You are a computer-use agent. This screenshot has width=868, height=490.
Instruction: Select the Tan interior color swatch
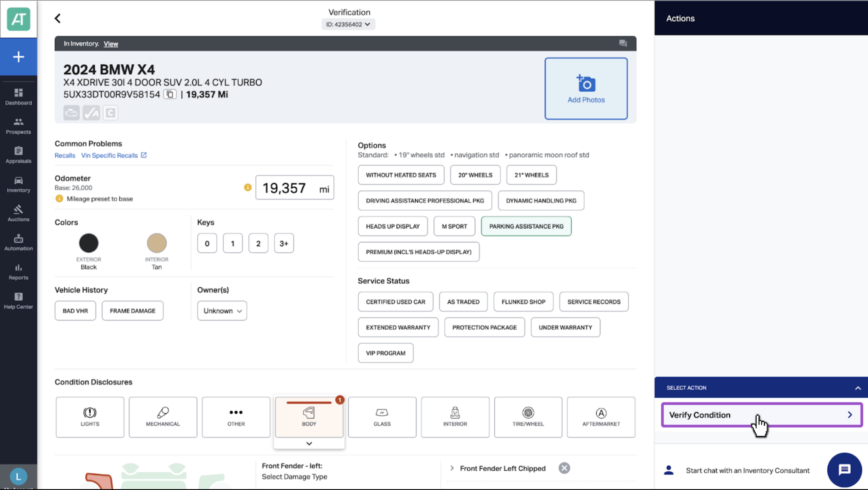pyautogui.click(x=157, y=243)
